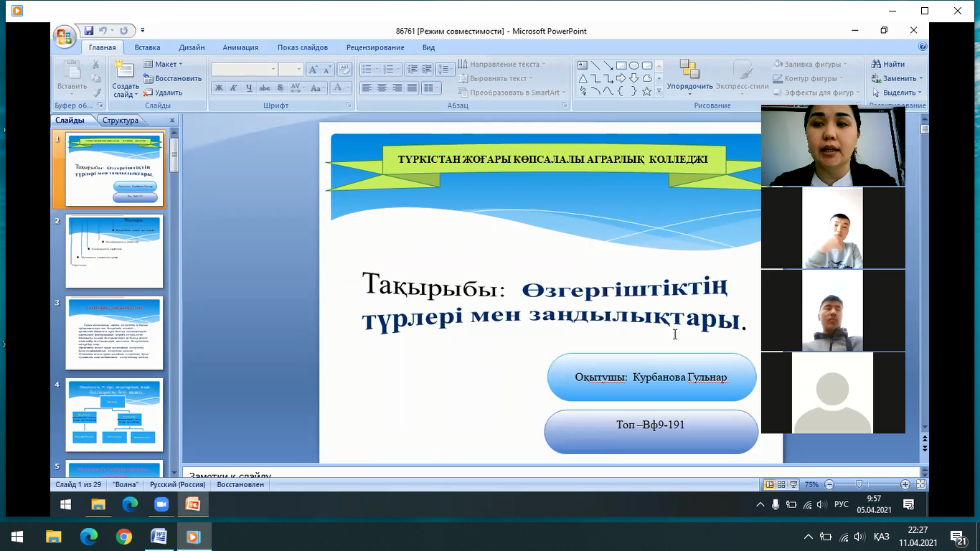Toggle center text alignment
Viewport: 980px width, 551px height.
coord(382,88)
